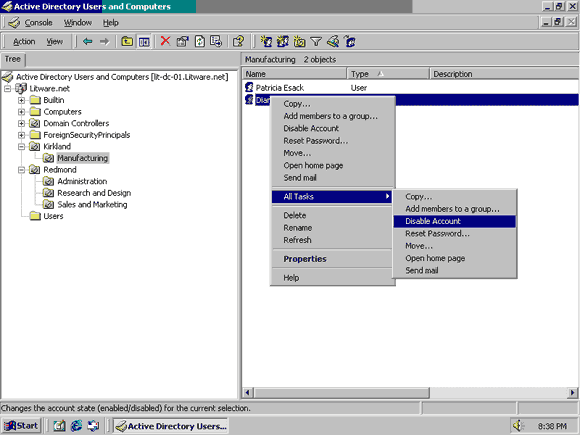Click the horizontal scrollbar left arrow

tap(247, 392)
